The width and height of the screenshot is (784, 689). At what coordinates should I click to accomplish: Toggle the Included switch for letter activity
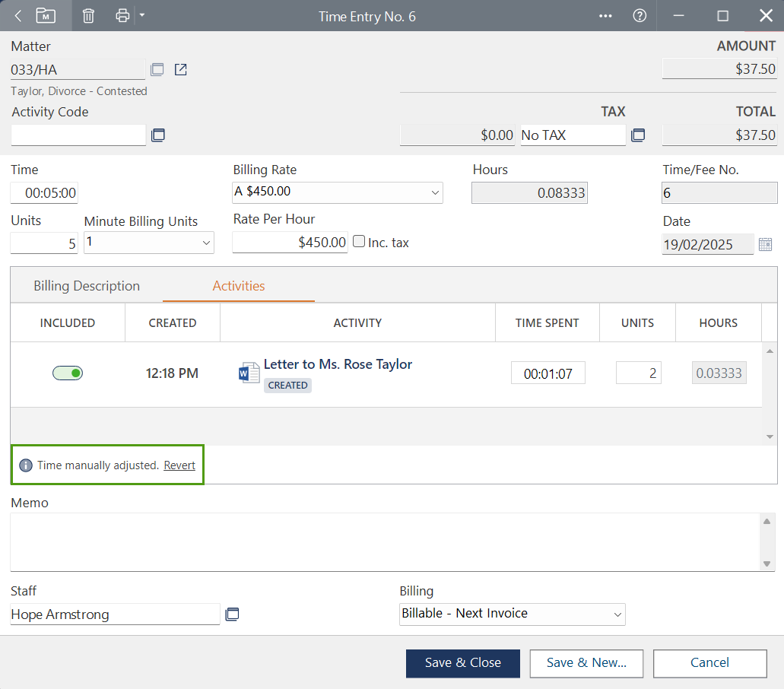pos(68,373)
